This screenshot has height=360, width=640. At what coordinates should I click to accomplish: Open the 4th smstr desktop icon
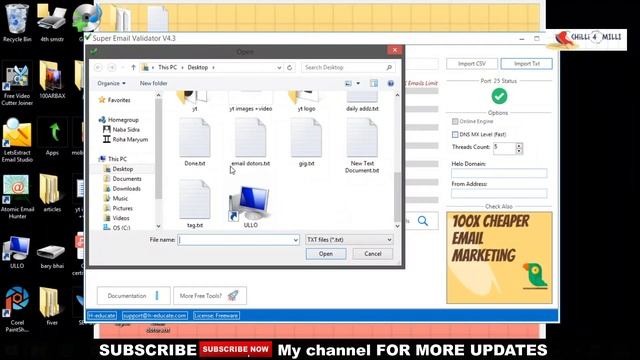pos(52,23)
